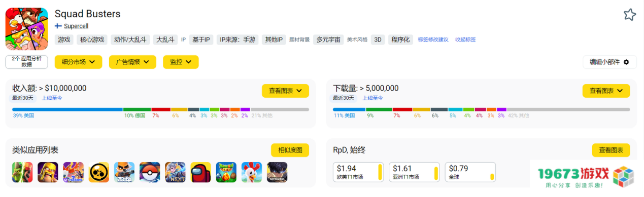Open the Clash Royale similar app icon

(x=22, y=172)
